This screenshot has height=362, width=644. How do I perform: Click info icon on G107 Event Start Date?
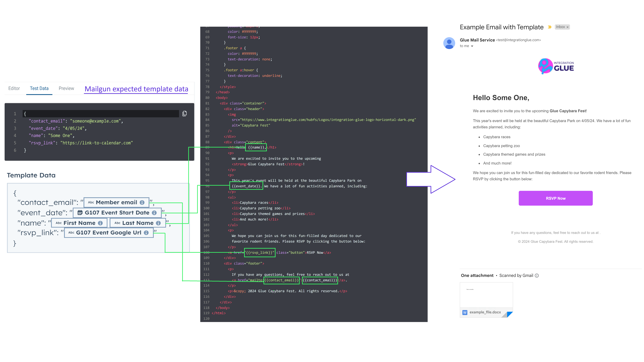click(x=154, y=213)
